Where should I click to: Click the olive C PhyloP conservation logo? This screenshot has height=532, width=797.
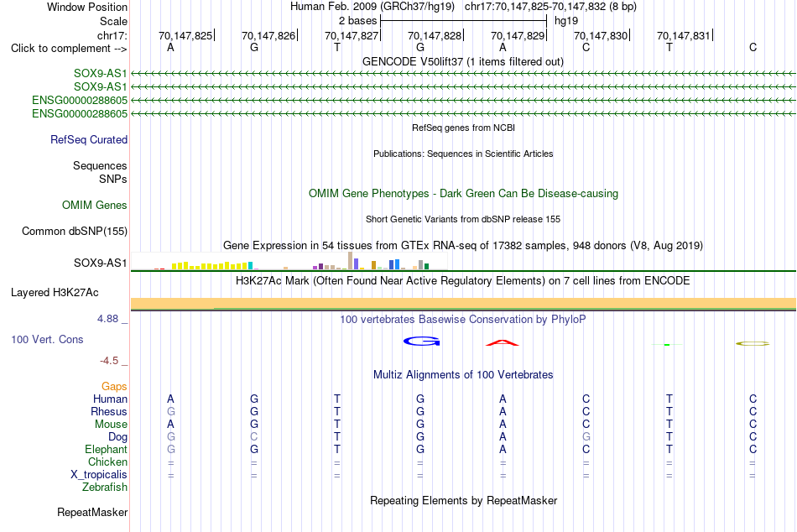753,344
